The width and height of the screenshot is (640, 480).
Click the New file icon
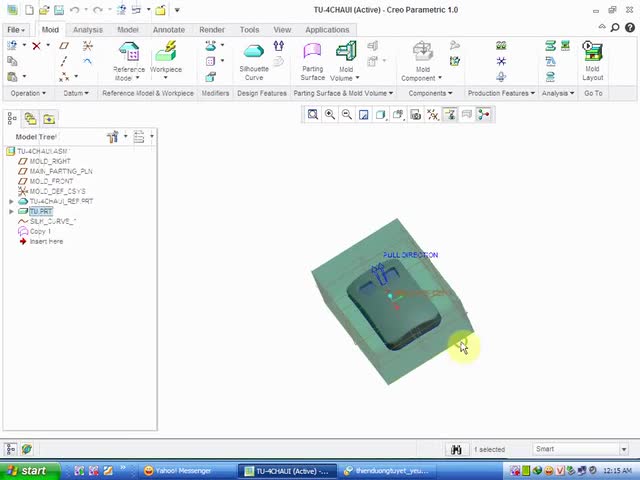(x=29, y=10)
